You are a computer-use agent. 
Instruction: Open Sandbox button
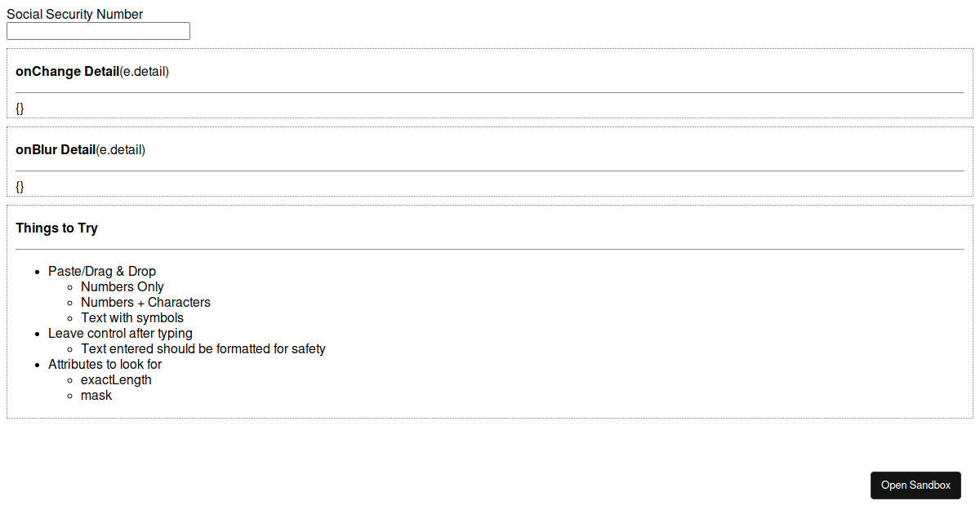(915, 485)
